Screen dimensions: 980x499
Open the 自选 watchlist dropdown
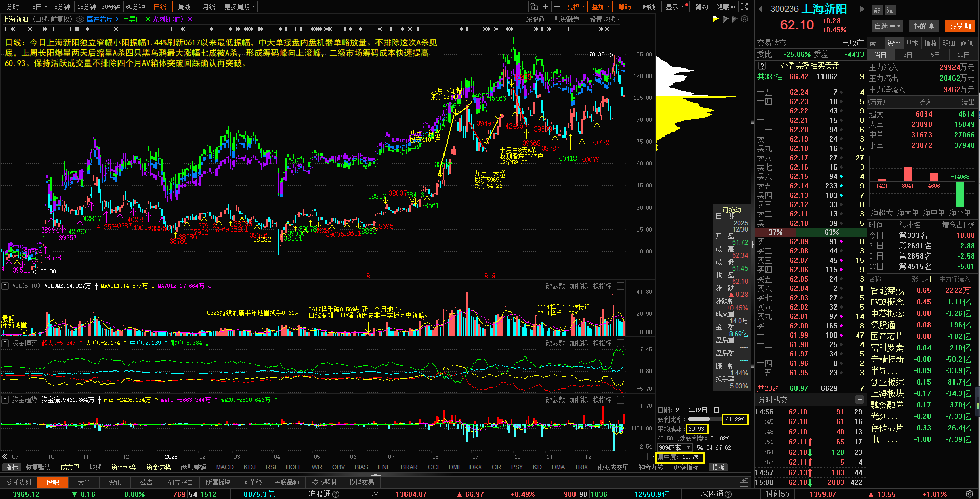coord(887,26)
